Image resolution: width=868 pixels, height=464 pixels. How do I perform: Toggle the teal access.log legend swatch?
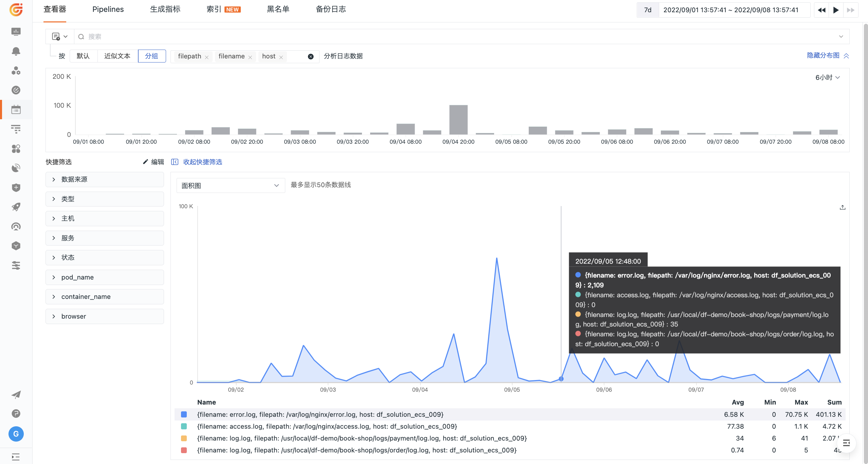pos(184,426)
